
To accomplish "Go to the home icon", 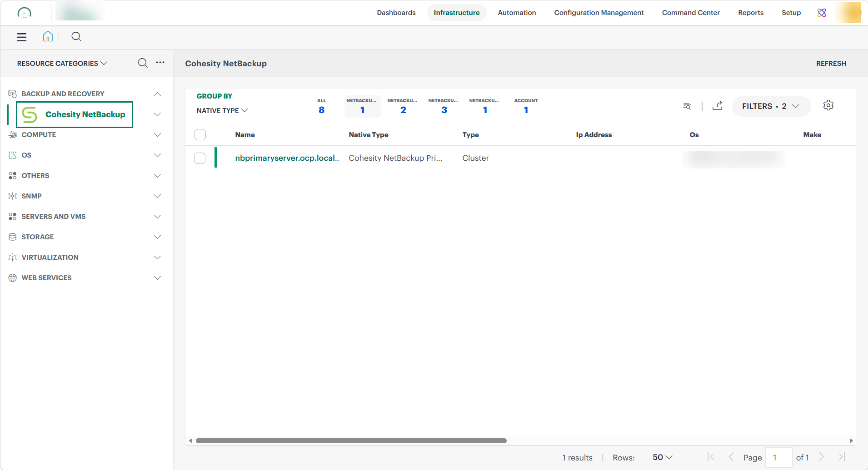I will coord(48,36).
